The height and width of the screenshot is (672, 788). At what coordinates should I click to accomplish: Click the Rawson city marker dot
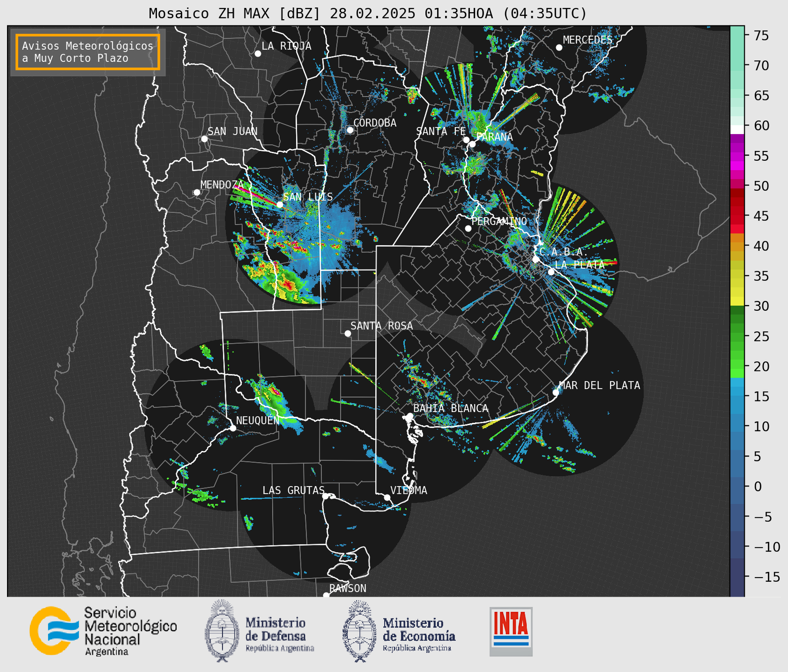coord(326,595)
